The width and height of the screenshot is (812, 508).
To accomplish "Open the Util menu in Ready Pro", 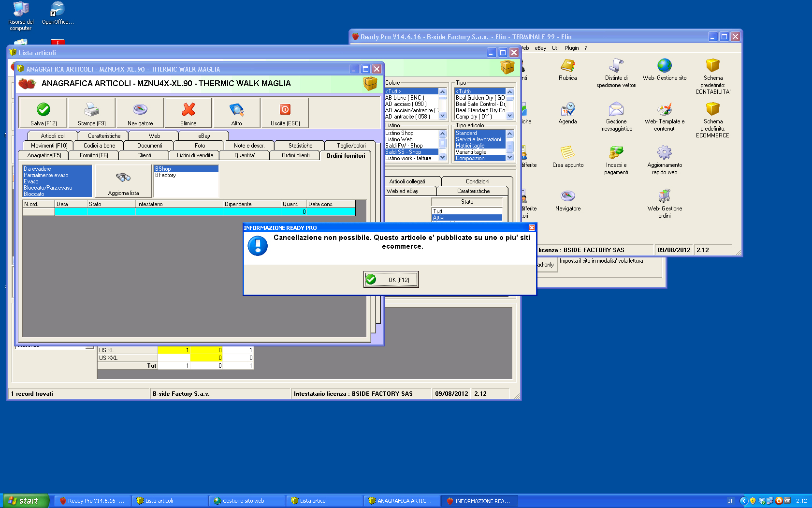I will coord(555,48).
